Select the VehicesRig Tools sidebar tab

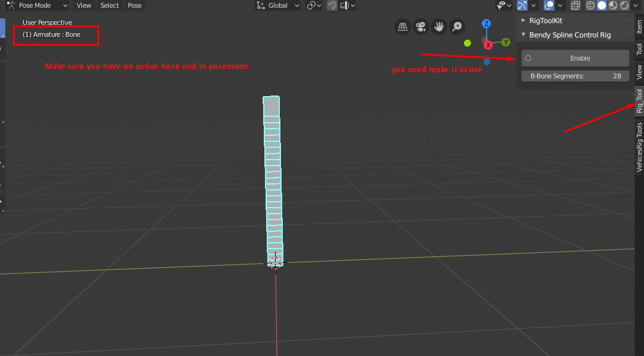click(x=639, y=143)
